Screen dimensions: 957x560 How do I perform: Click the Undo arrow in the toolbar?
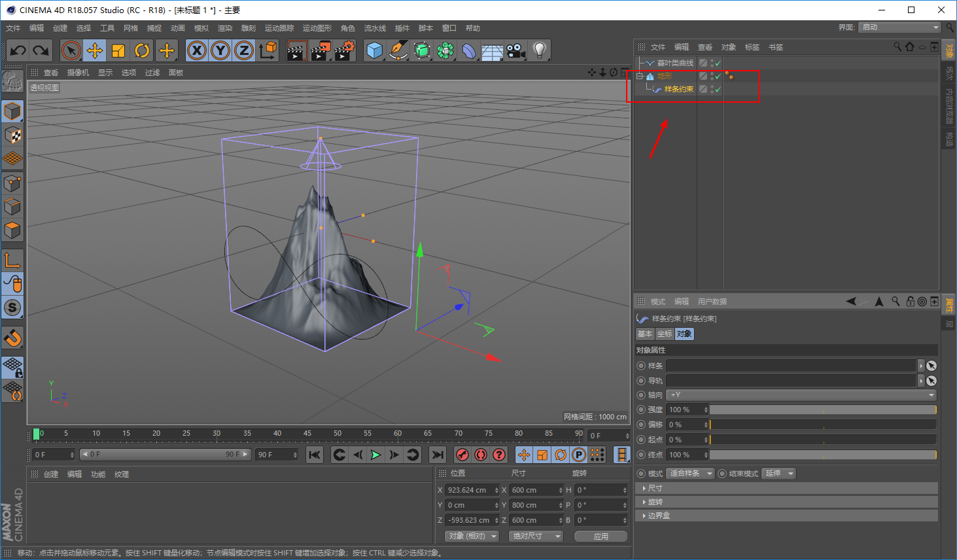point(18,50)
